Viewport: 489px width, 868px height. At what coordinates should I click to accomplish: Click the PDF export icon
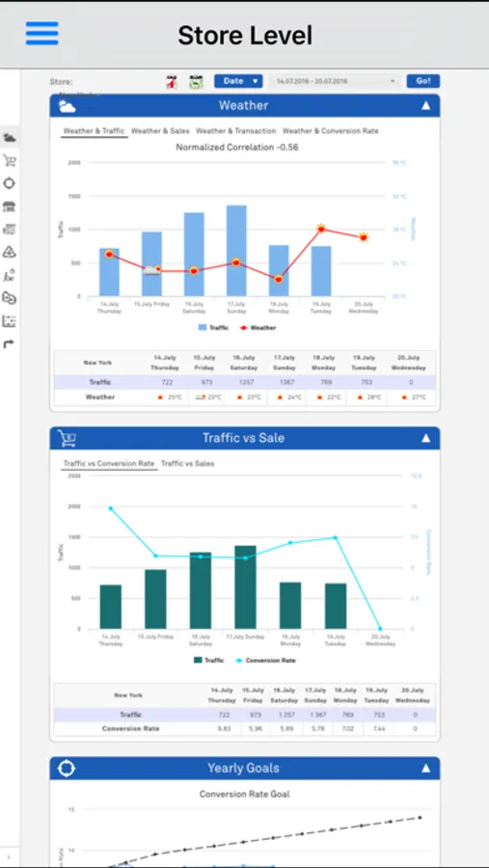pyautogui.click(x=172, y=82)
